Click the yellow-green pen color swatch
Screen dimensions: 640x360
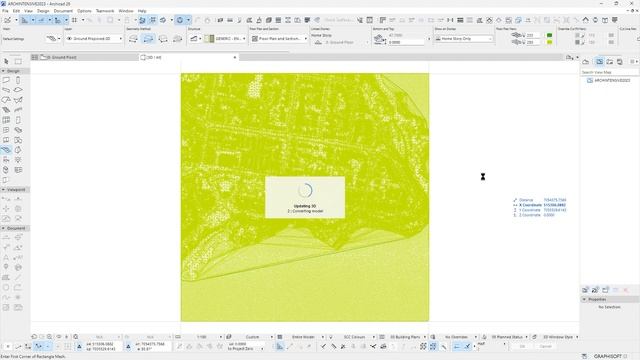pyautogui.click(x=549, y=42)
